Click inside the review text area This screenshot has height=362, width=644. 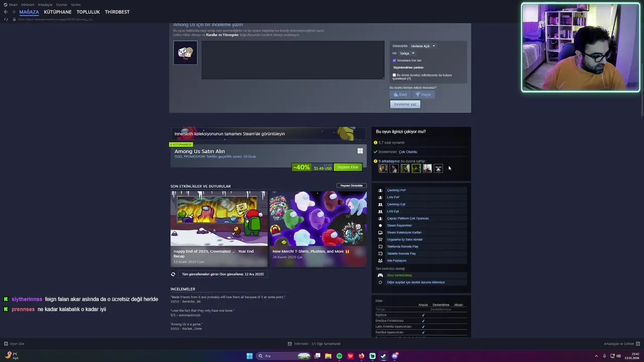(x=293, y=60)
